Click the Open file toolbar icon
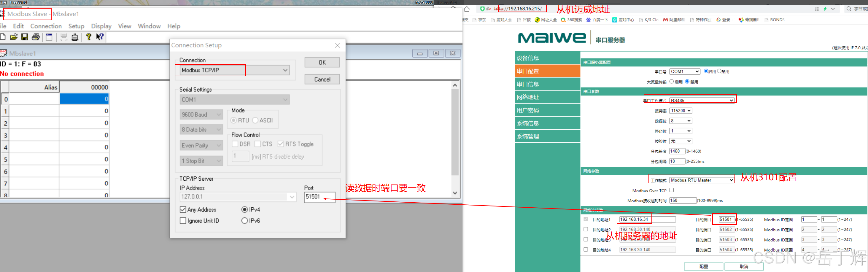This screenshot has height=272, width=868. (13, 37)
